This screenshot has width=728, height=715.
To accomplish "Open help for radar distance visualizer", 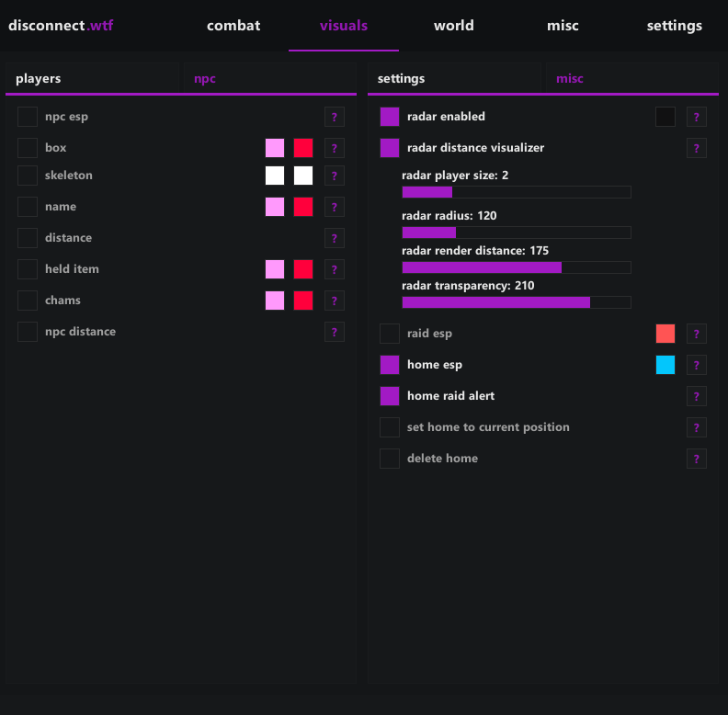I will [697, 148].
